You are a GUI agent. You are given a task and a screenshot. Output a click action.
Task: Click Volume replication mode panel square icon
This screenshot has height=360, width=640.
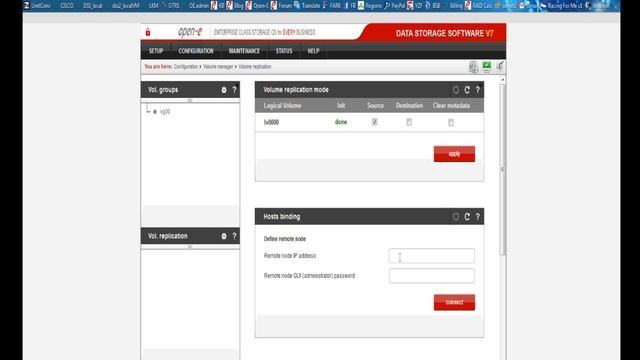[456, 90]
